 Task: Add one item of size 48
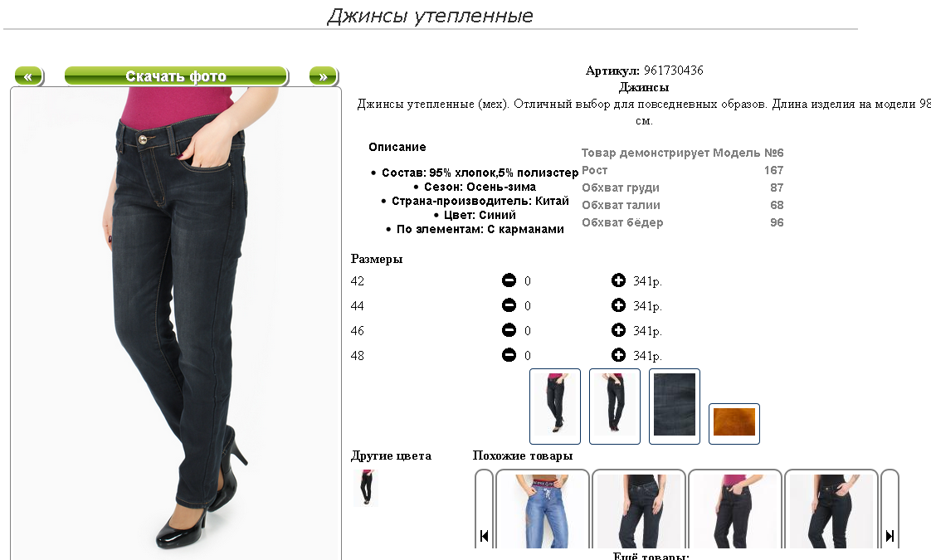coord(618,355)
